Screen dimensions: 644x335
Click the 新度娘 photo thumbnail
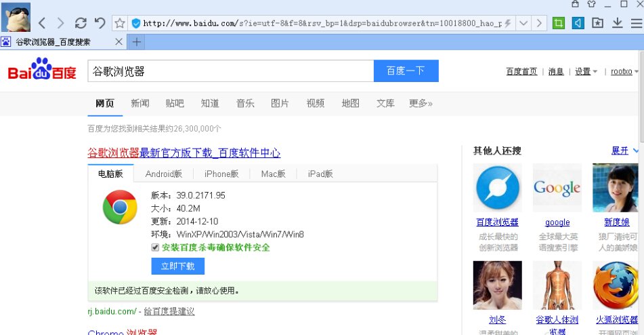616,188
